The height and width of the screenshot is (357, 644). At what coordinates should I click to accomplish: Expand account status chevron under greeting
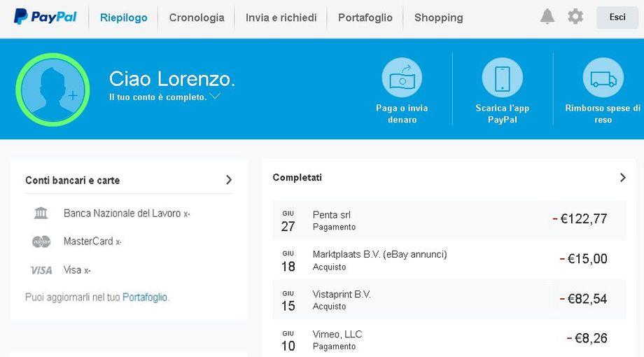[x=215, y=96]
